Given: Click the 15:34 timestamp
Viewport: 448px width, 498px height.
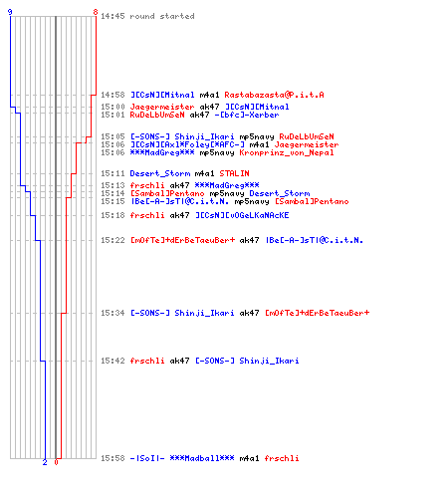Looking at the screenshot, I should coord(112,313).
